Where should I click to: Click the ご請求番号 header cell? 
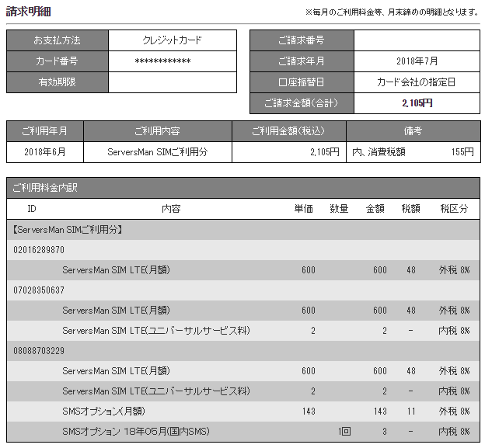pos(302,40)
